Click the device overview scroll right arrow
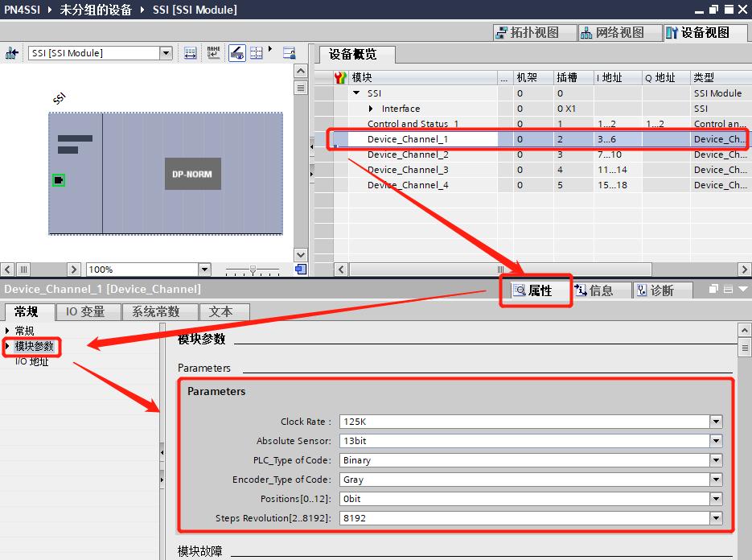 [744, 270]
